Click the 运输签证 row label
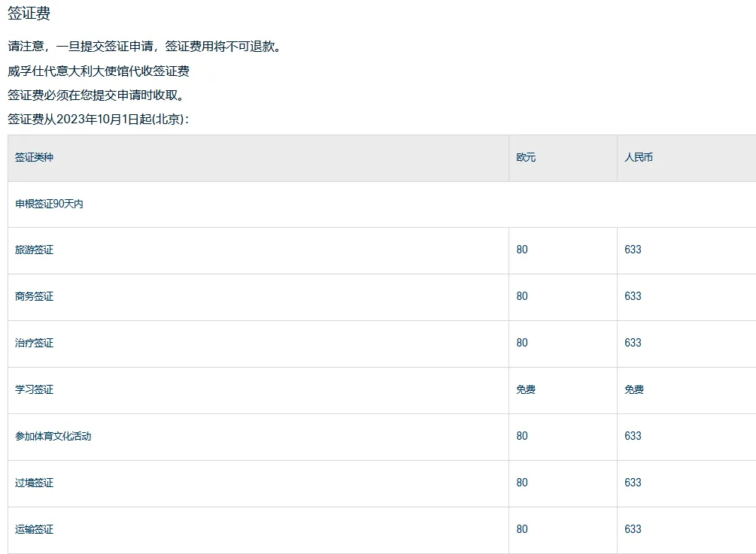This screenshot has width=756, height=554. pyautogui.click(x=34, y=529)
